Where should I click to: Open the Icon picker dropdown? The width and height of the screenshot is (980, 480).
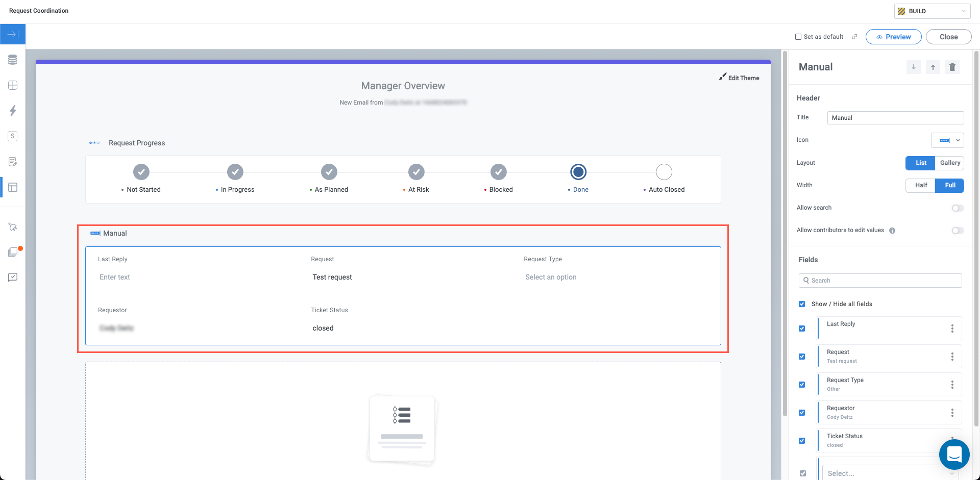click(947, 140)
